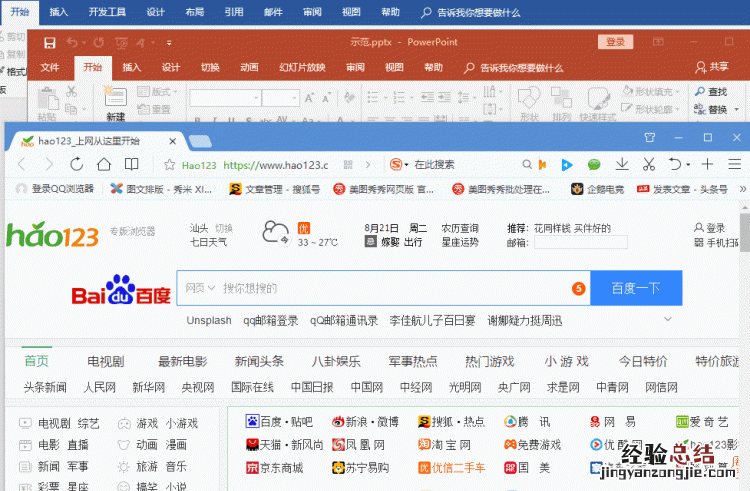
Task: Select the hao123 browser tab
Action: point(94,141)
